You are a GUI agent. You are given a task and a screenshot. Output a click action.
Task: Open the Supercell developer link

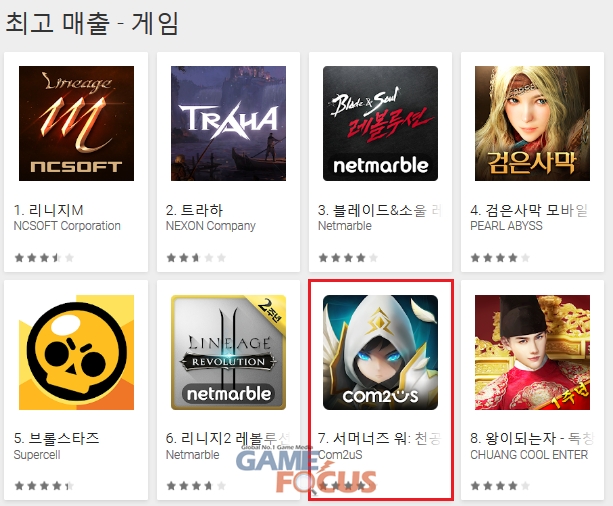[37, 455]
